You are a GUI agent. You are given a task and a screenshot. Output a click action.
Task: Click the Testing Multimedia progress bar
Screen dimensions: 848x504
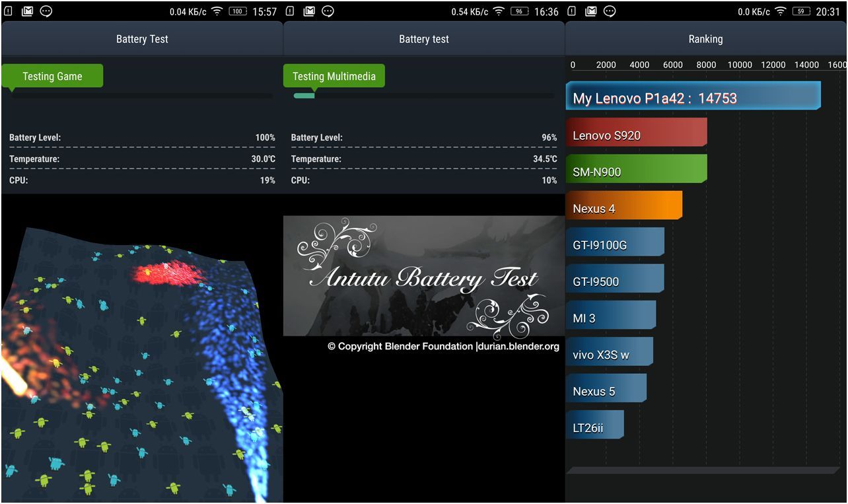423,96
